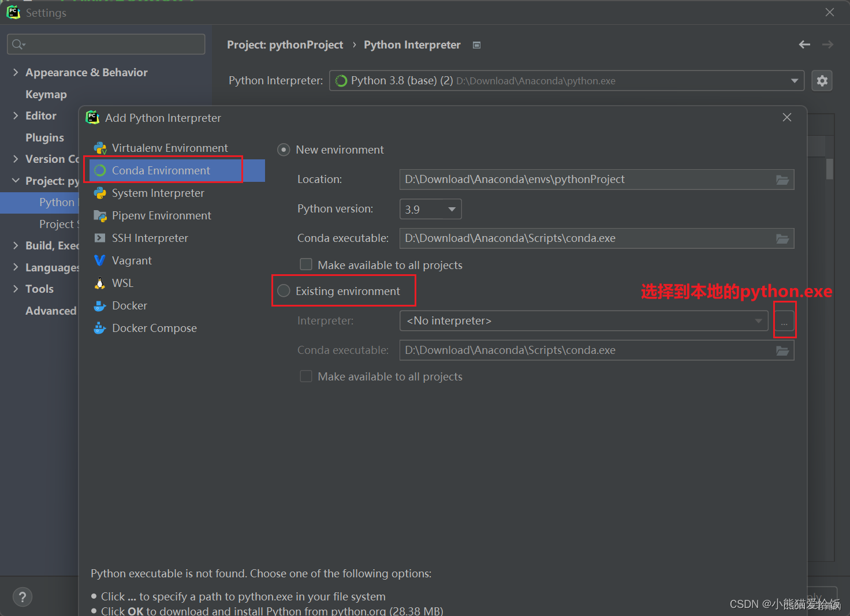Open Advanced settings page
This screenshot has width=850, height=616.
[51, 311]
